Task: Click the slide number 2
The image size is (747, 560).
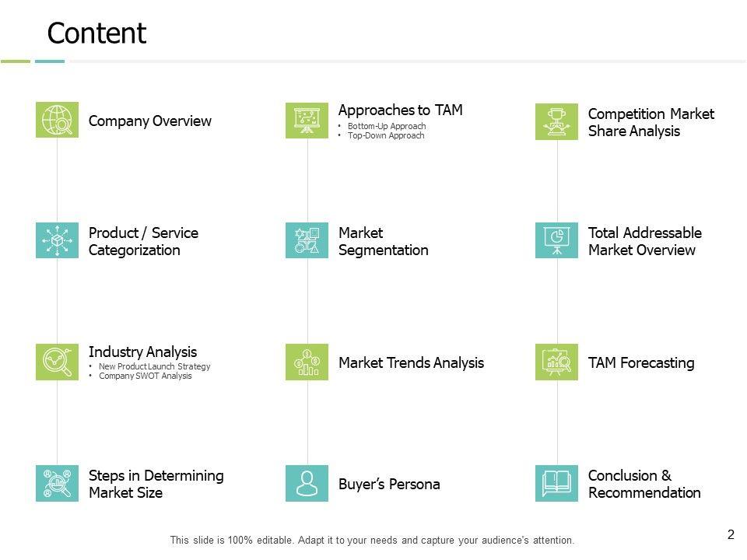Action: [731, 534]
